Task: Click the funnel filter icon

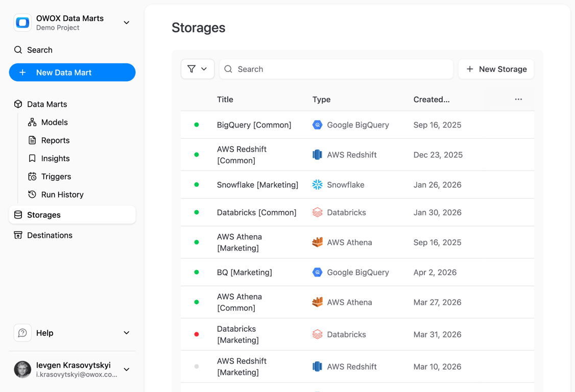Action: [x=191, y=69]
